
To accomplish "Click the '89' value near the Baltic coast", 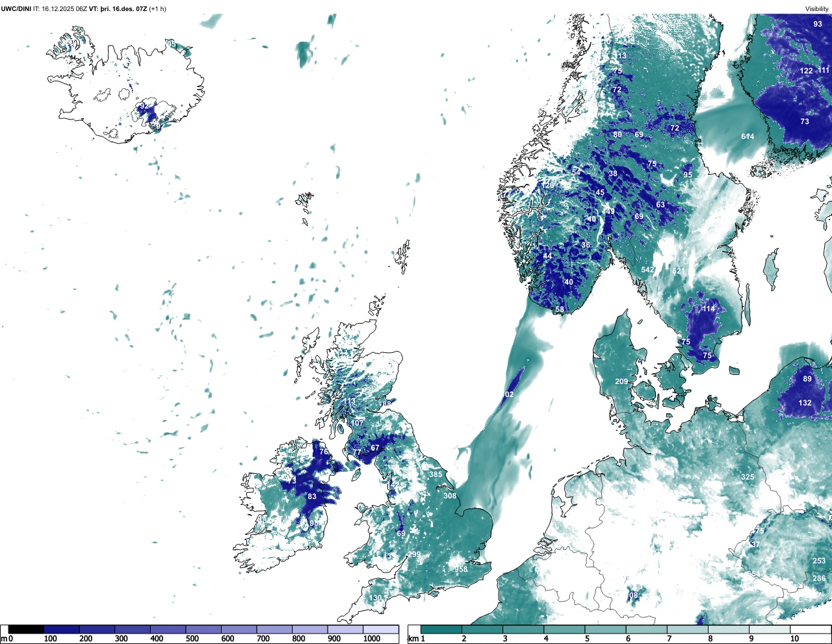I will pos(807,379).
